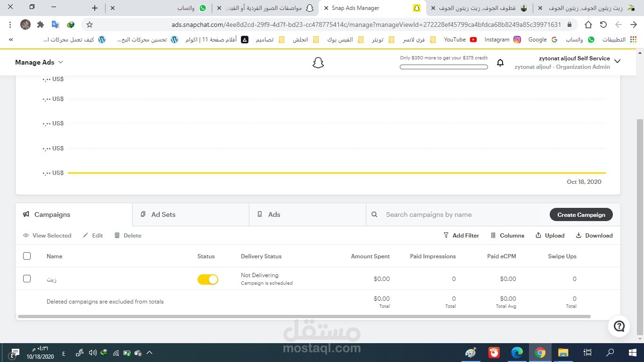Open the YouTube bookmark
Image resolution: width=644 pixels, height=362 pixels.
click(x=460, y=40)
